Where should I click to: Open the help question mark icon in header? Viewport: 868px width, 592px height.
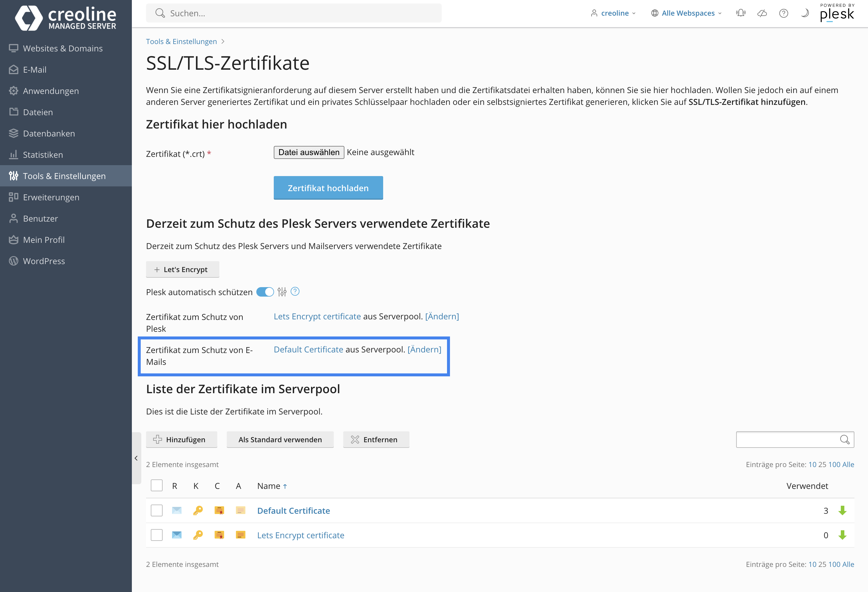(783, 13)
